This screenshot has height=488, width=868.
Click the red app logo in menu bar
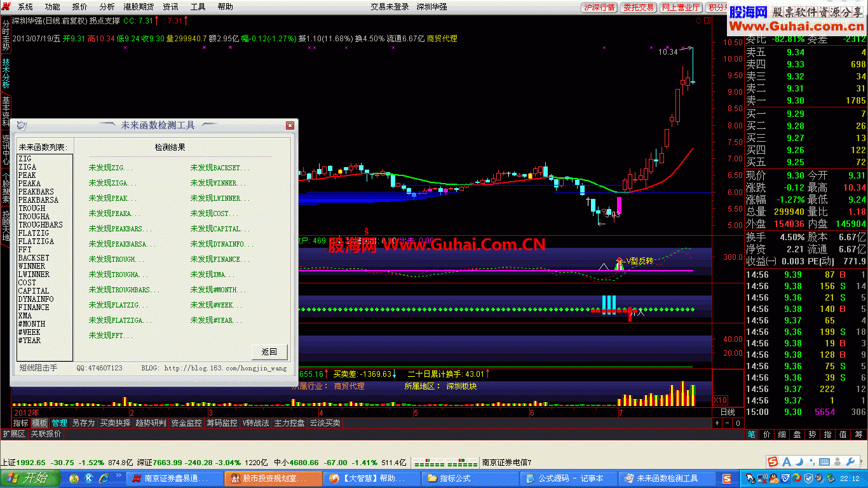(x=6, y=7)
